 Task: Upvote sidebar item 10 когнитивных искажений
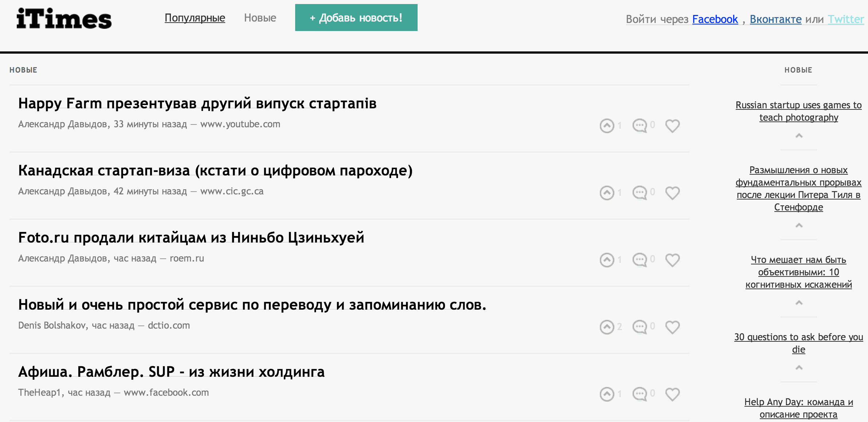(x=799, y=303)
